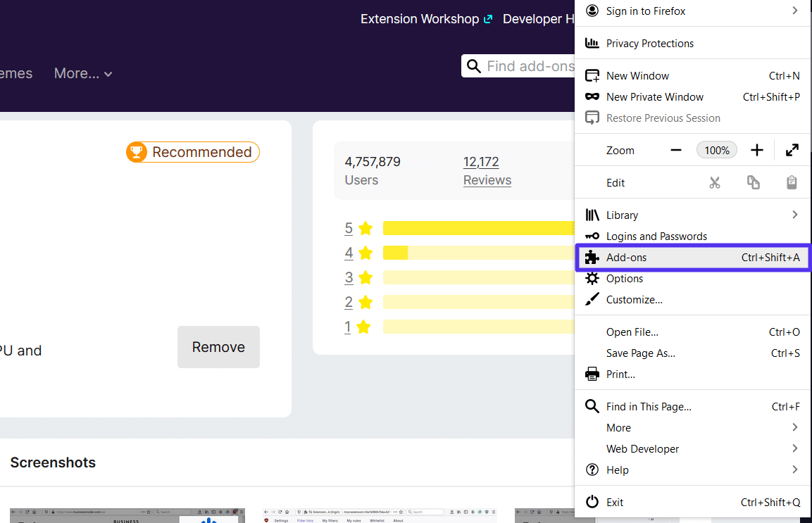Open Options using the gear icon
Image resolution: width=812 pixels, height=523 pixels.
point(592,278)
